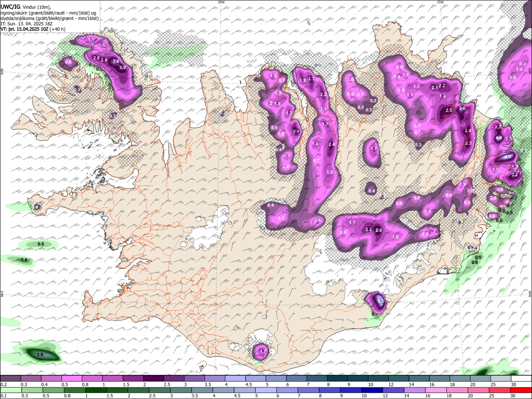Select the 2.7 snowfall value on the map
The height and width of the screenshot is (399, 532).
498,127
